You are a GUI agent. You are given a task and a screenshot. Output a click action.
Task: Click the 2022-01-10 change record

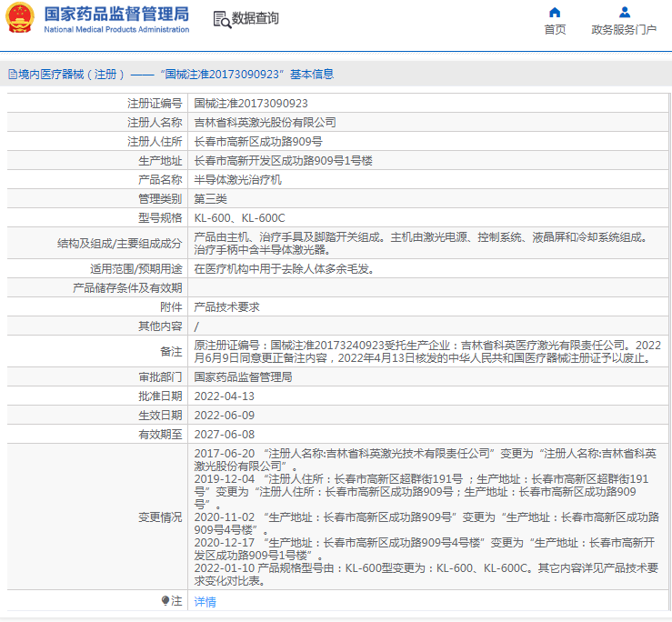426,574
